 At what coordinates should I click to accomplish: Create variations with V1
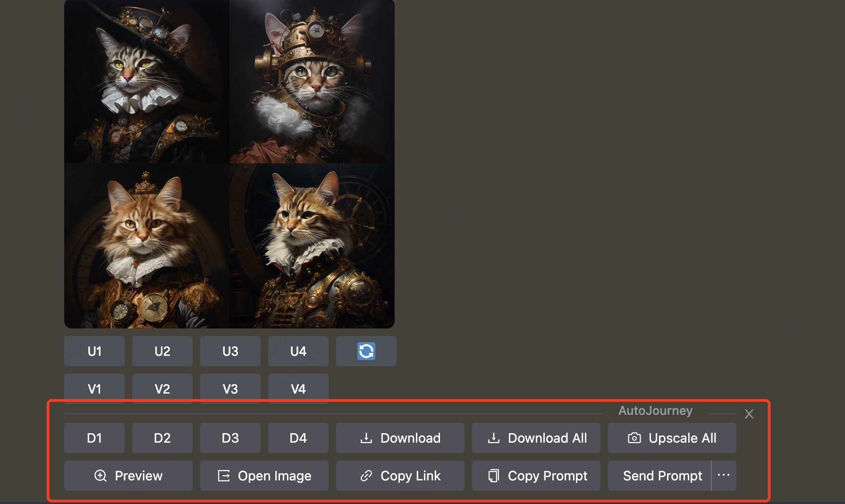pyautogui.click(x=94, y=389)
